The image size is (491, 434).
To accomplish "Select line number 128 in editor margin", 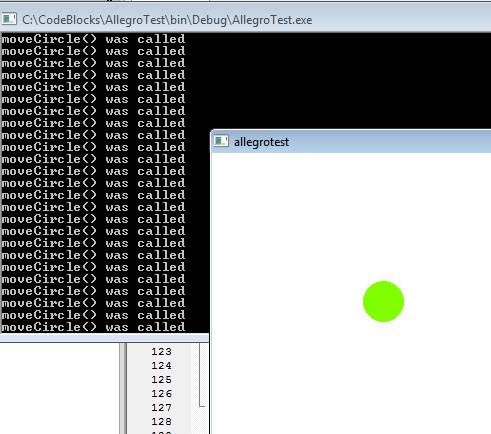I will click(x=161, y=421).
